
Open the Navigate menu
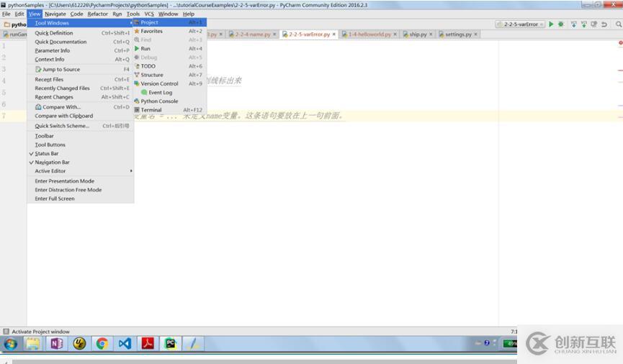[55, 14]
